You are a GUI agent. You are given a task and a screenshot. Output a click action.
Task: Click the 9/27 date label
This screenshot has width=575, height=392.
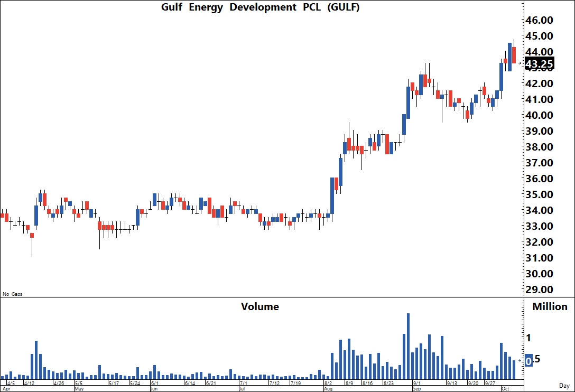coord(490,383)
